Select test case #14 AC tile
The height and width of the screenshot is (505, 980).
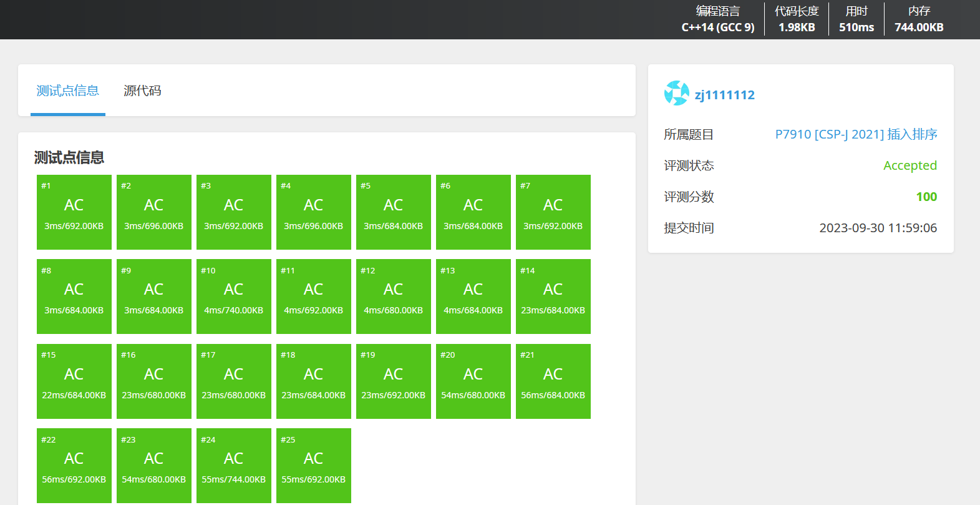553,297
